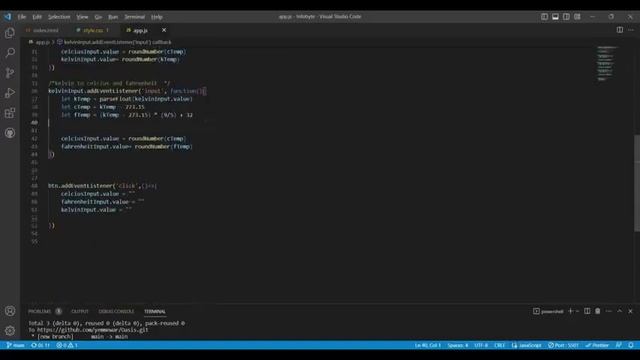640x360 pixels.
Task: Open the feedback icon in status bar
Action: pyautogui.click(x=619, y=345)
